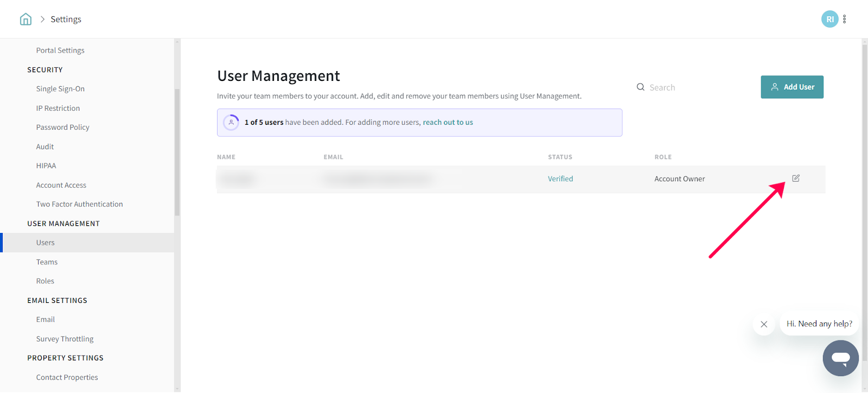Go to Single Sign-On settings
Image resolution: width=868 pixels, height=393 pixels.
coord(60,89)
